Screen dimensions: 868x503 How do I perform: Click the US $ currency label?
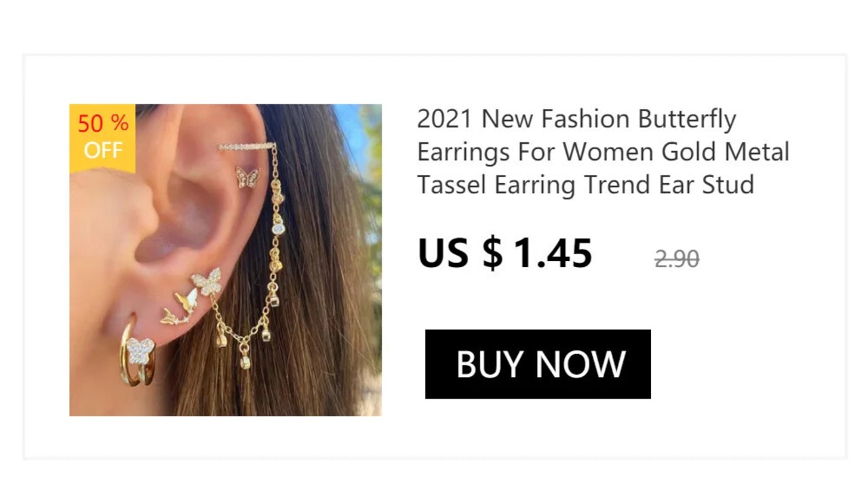pos(460,253)
